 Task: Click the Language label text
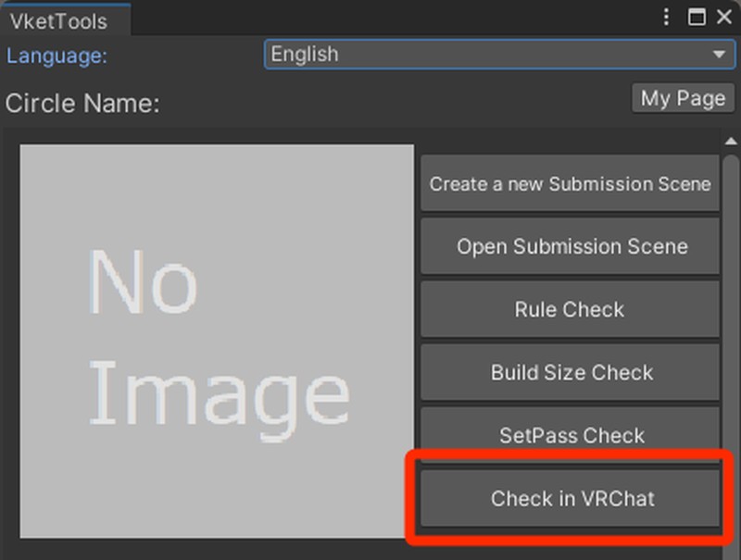pyautogui.click(x=57, y=56)
